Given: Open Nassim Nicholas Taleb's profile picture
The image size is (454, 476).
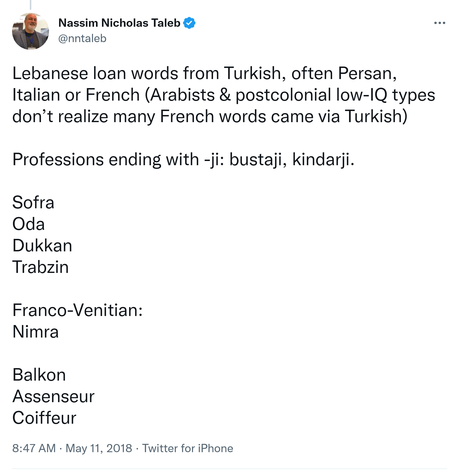Looking at the screenshot, I should [x=31, y=32].
